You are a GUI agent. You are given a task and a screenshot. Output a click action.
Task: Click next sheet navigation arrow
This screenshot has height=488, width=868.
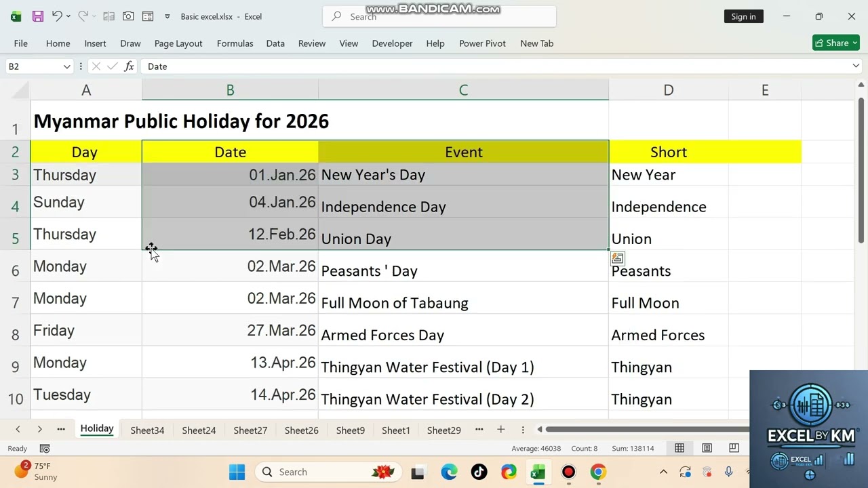[40, 429]
